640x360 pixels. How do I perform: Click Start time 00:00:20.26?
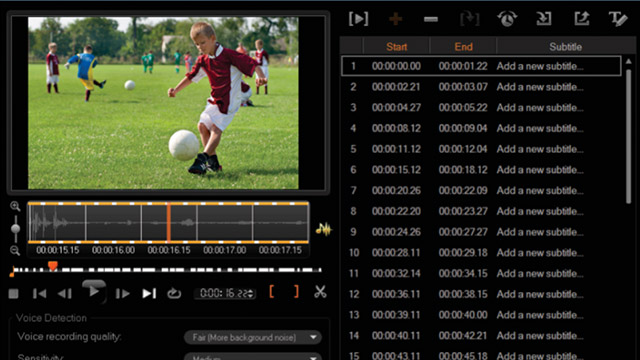[x=396, y=191]
